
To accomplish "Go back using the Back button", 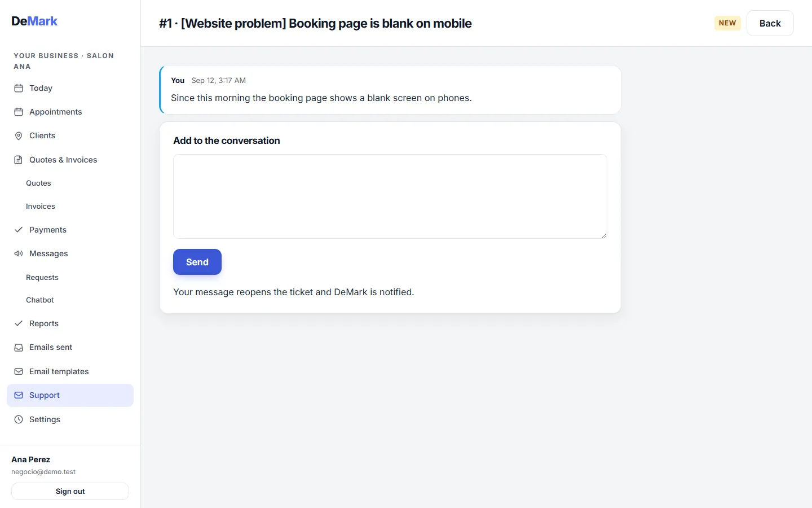I will point(770,23).
